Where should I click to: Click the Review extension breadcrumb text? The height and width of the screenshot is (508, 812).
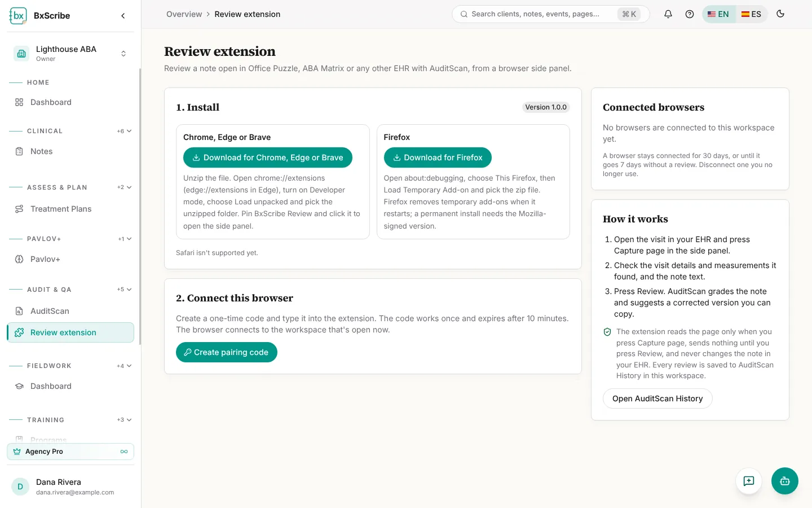(x=248, y=14)
